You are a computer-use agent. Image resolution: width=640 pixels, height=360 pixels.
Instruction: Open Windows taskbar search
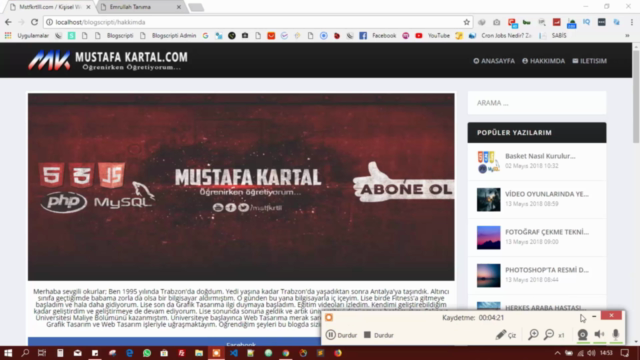[25, 353]
